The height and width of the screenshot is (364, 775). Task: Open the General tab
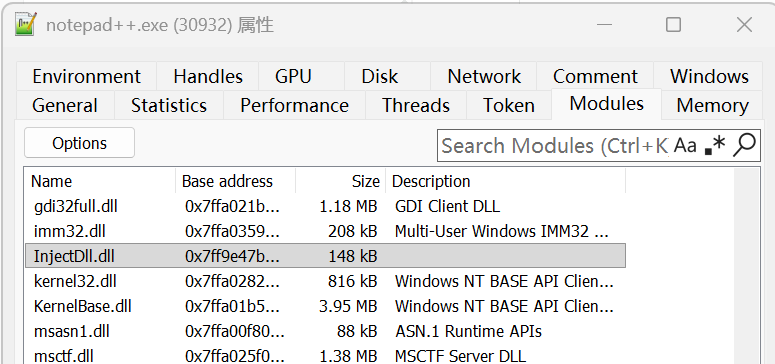click(65, 105)
